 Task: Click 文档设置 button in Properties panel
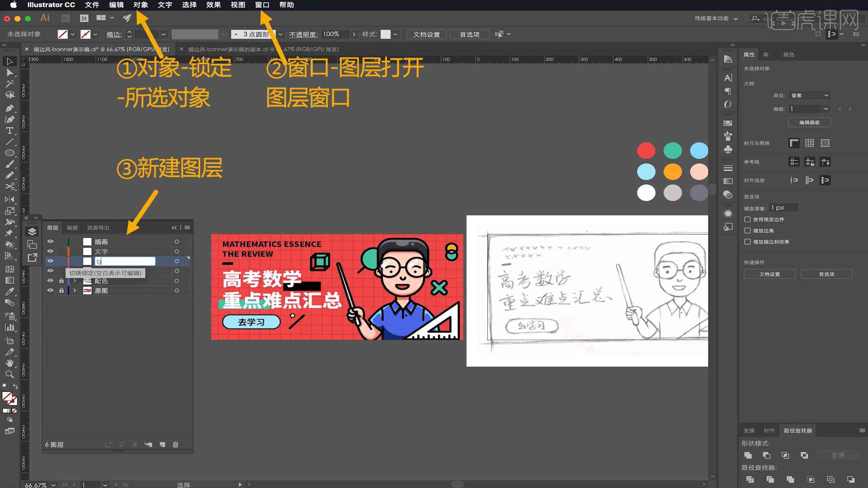[769, 274]
